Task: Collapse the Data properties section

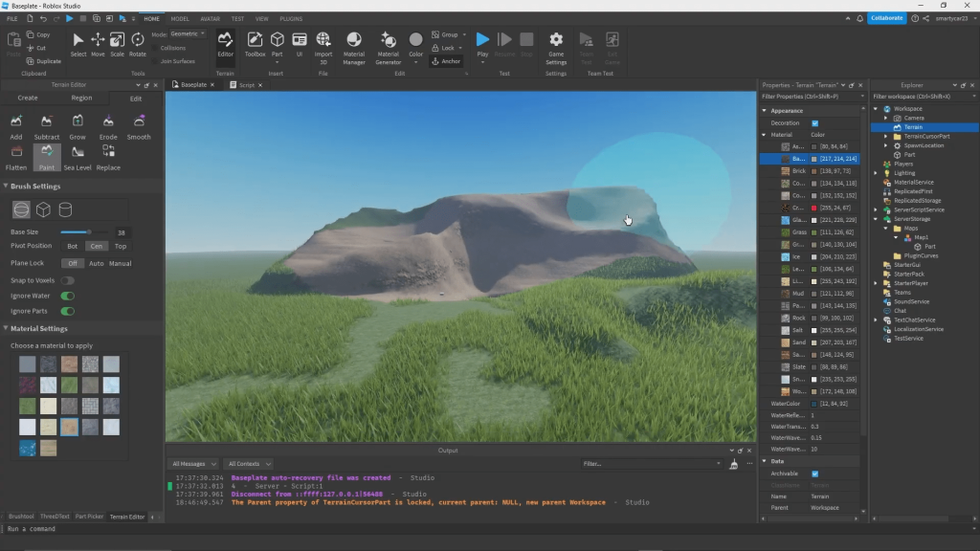Action: coord(765,461)
